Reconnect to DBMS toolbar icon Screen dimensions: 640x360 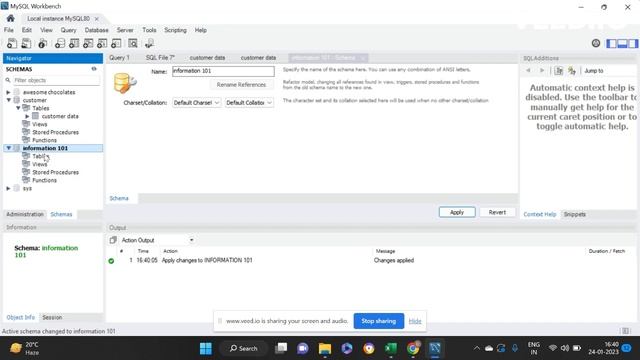[x=149, y=43]
